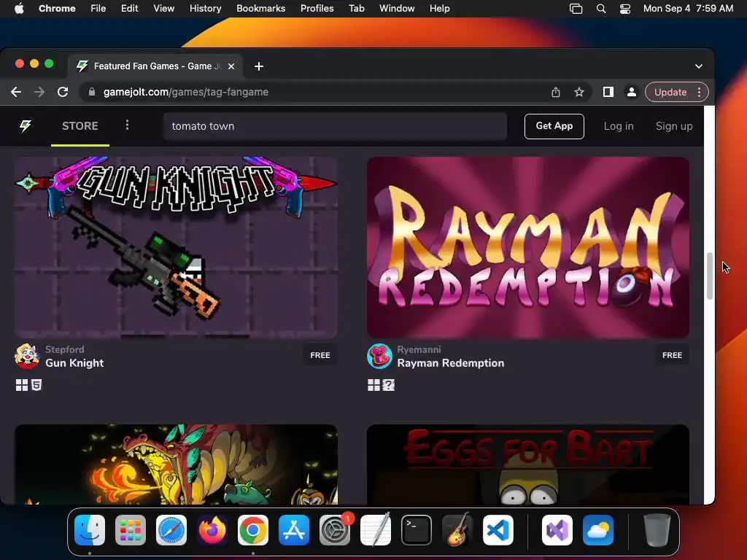Open the Profiles menu
The height and width of the screenshot is (560, 747).
point(317,9)
